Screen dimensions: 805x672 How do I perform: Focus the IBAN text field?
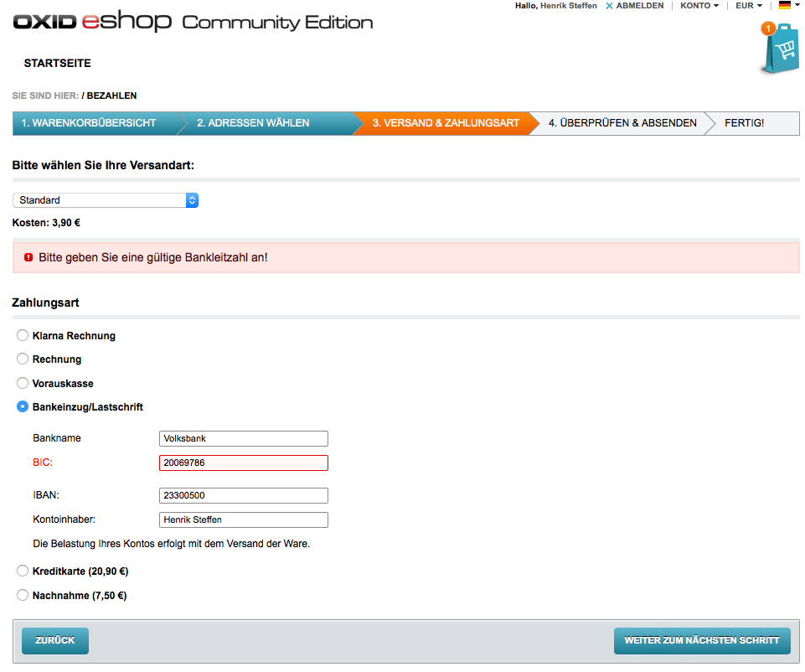pos(243,495)
